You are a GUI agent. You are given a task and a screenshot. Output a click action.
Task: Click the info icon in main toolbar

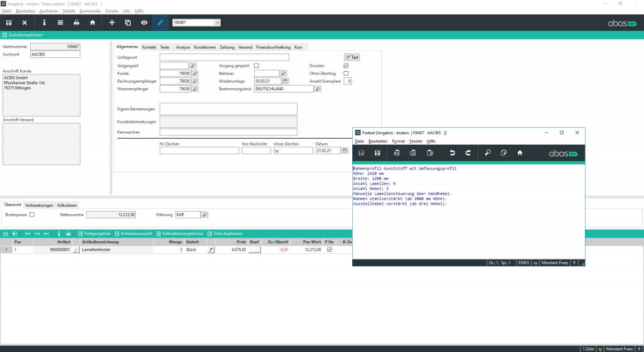pyautogui.click(x=44, y=23)
